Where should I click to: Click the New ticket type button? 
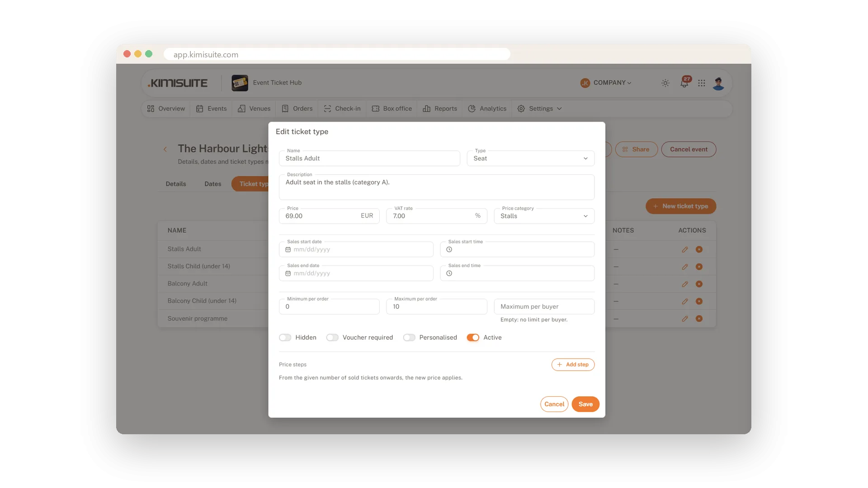tap(681, 206)
